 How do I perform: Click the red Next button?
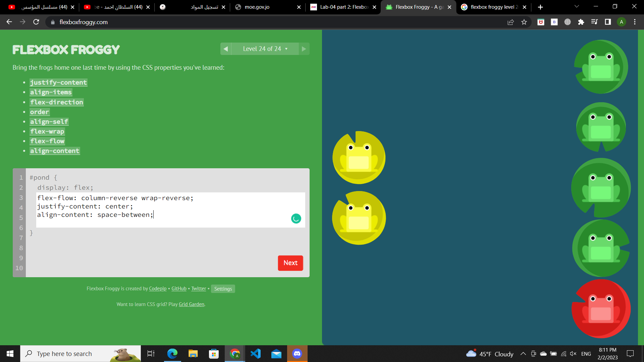pos(290,263)
